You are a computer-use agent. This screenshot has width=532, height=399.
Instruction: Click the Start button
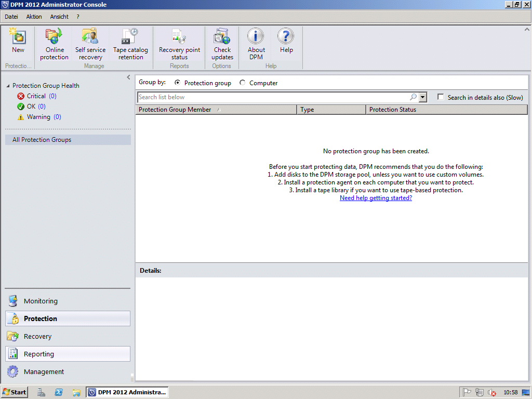click(x=14, y=392)
